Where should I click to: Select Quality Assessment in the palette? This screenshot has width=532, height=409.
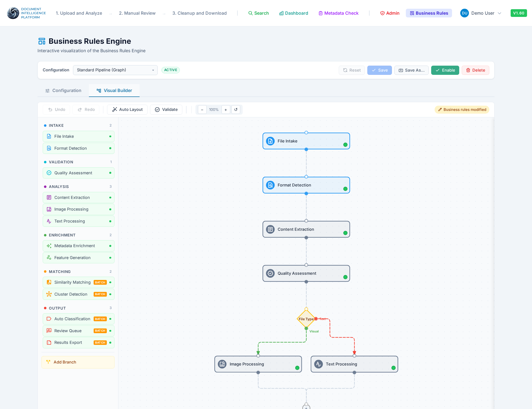78,173
